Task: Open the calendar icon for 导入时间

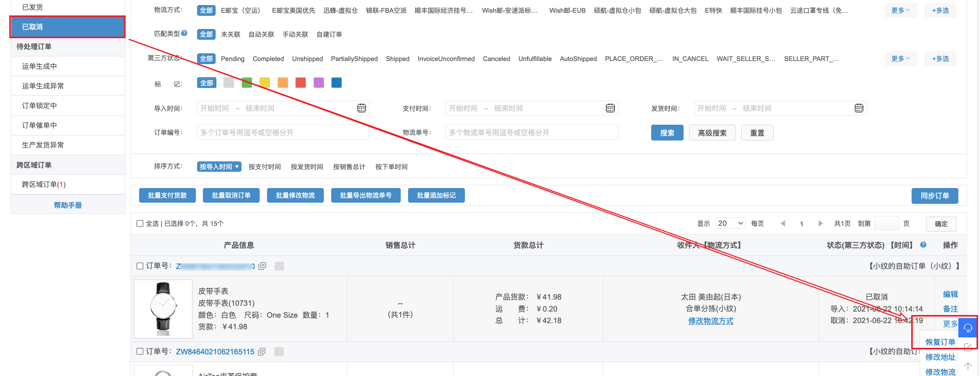Action: tap(361, 108)
